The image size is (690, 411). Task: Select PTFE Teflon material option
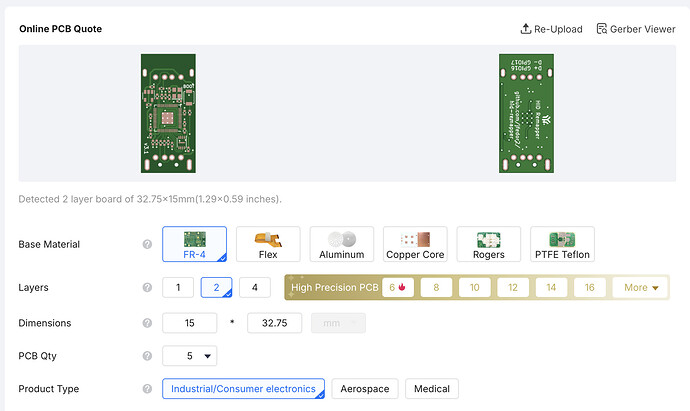click(563, 244)
